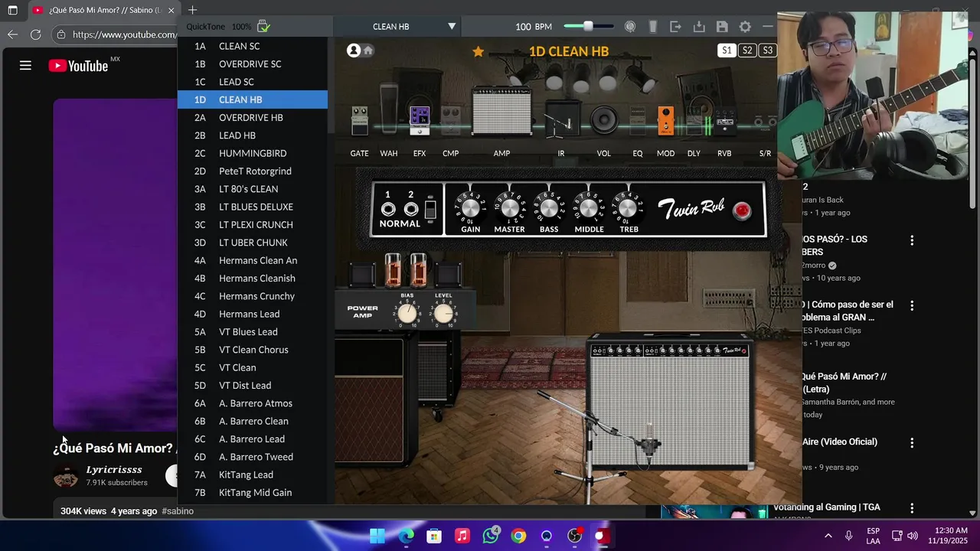Select the CMP compressor pedal
Image resolution: width=980 pixels, height=551 pixels.
point(451,121)
